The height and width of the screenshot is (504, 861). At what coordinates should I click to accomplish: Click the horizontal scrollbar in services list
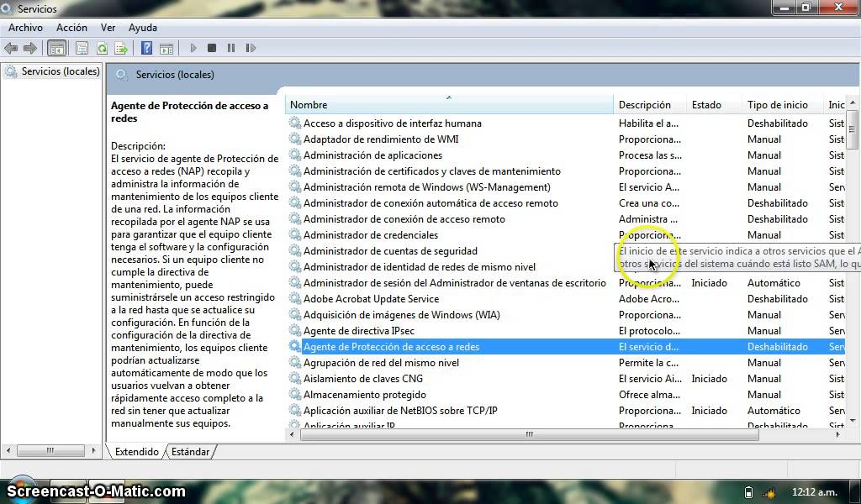530,435
